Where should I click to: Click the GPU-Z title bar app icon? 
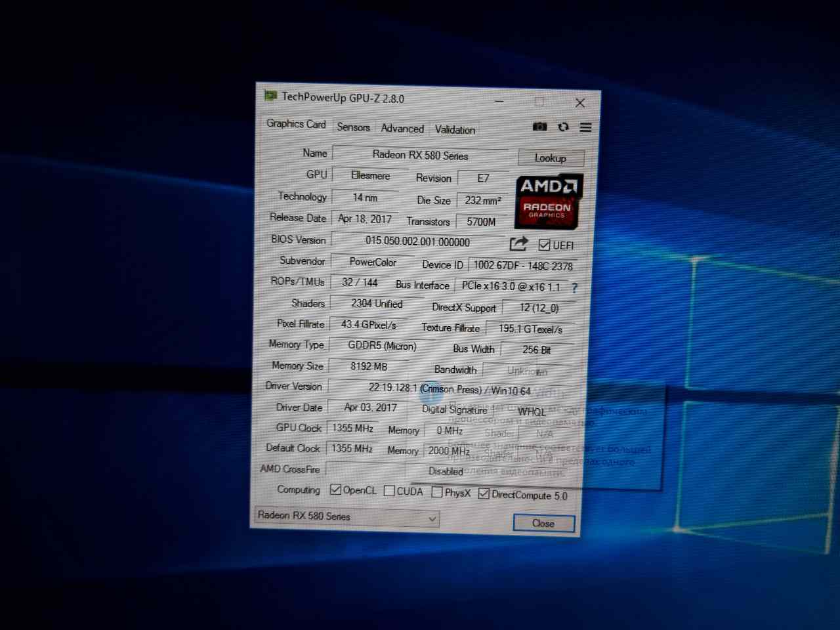(270, 96)
